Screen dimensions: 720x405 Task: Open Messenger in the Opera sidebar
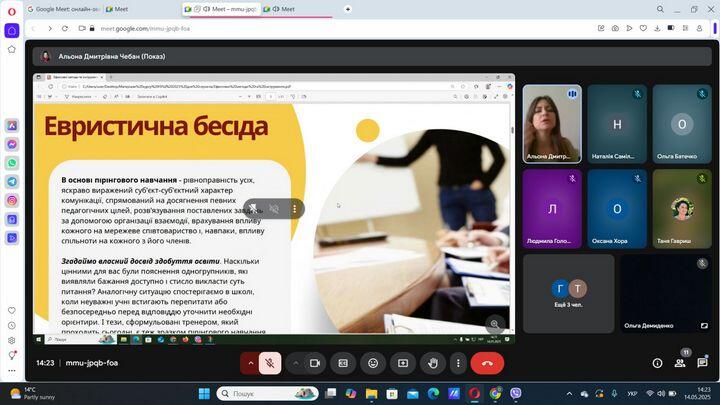pos(12,144)
